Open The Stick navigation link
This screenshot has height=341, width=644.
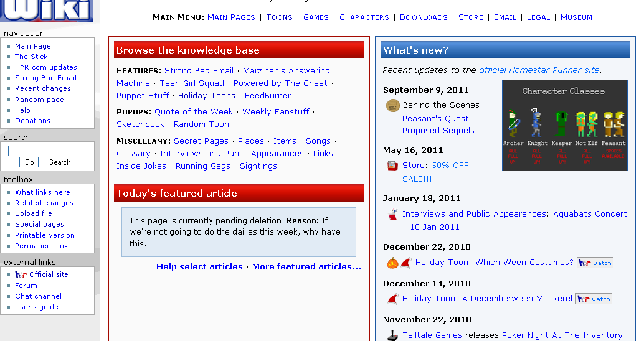(31, 57)
